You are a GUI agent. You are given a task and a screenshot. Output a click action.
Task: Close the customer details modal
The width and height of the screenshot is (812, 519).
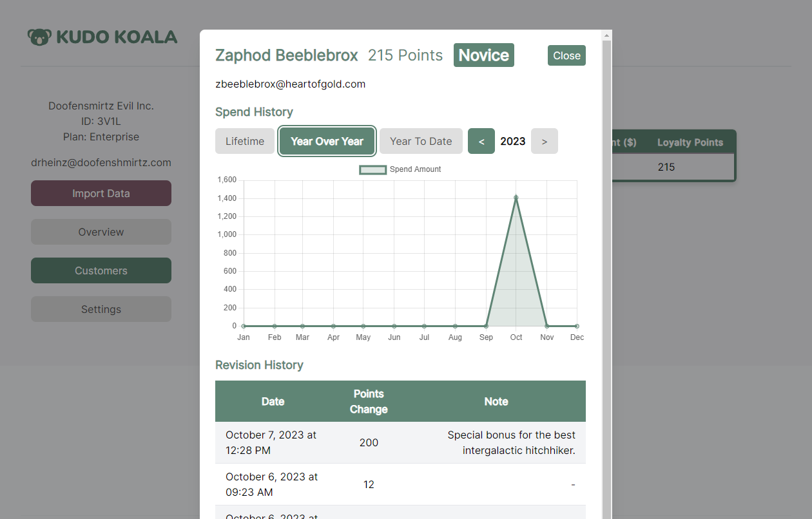pyautogui.click(x=566, y=55)
